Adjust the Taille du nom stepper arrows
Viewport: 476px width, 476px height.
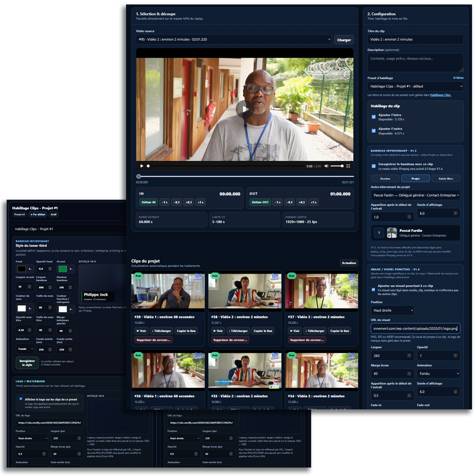click(50, 308)
